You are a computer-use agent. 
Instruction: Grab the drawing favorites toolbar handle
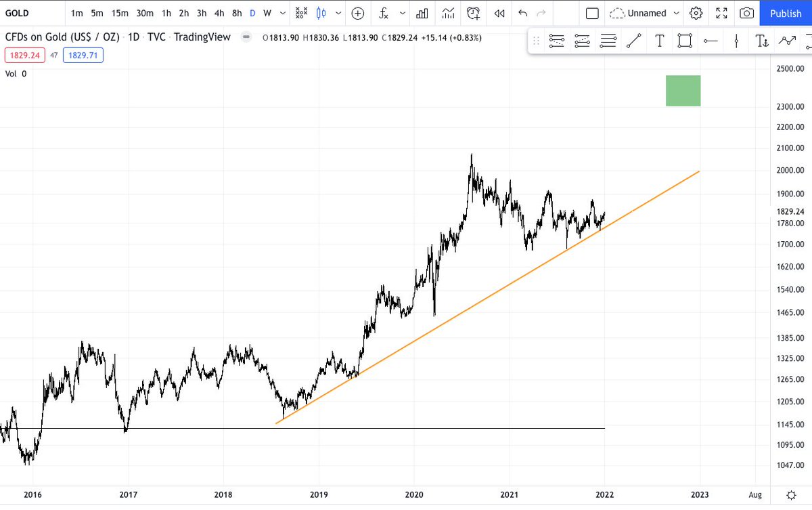click(x=537, y=41)
